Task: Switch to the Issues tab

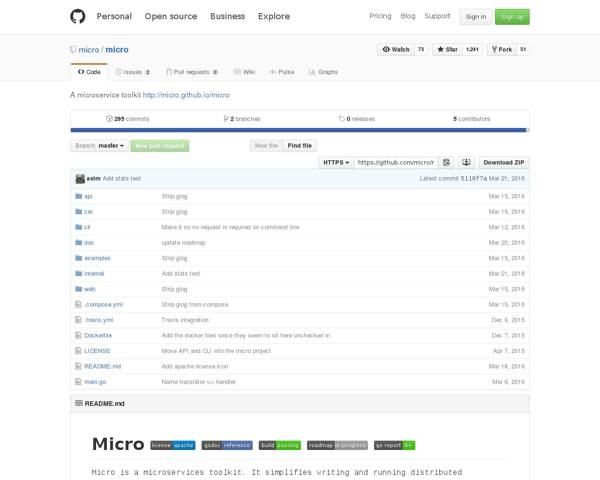Action: [x=133, y=72]
